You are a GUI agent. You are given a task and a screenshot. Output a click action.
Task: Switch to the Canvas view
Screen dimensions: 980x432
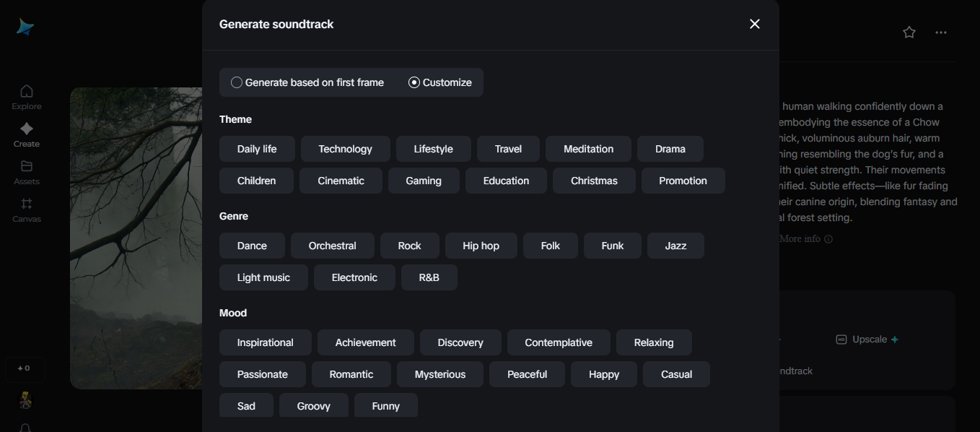tap(26, 209)
